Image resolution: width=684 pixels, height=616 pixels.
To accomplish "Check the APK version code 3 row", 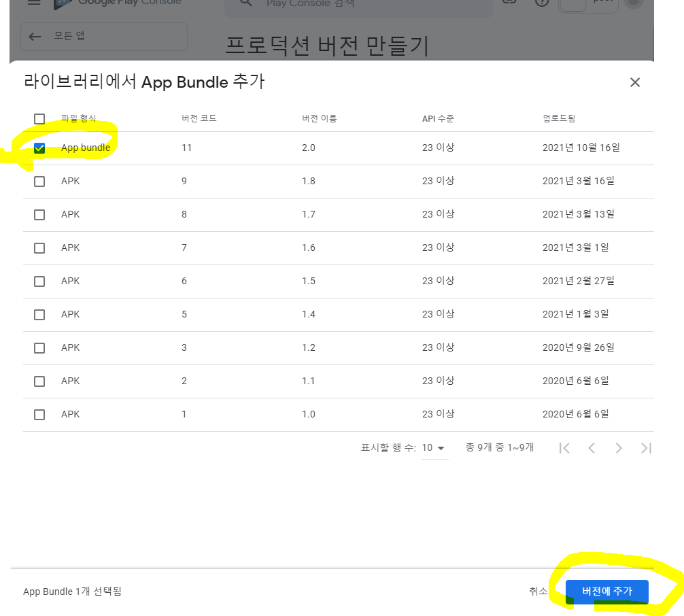I will [39, 347].
